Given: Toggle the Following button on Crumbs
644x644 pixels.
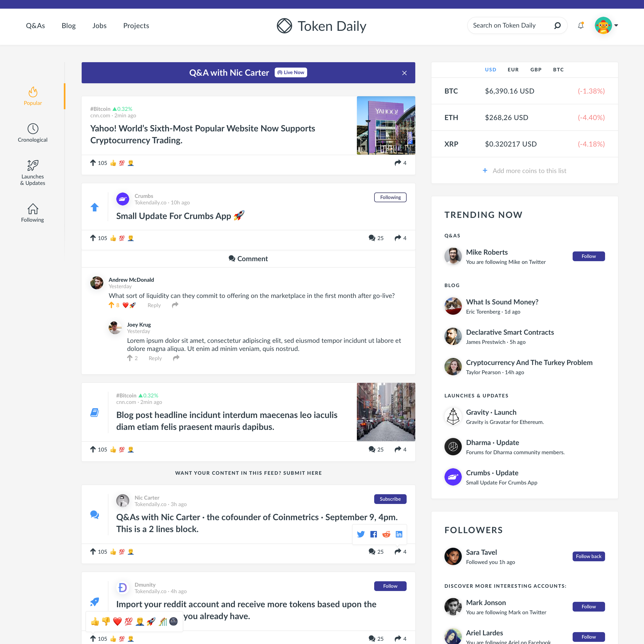Looking at the screenshot, I should click(x=390, y=197).
